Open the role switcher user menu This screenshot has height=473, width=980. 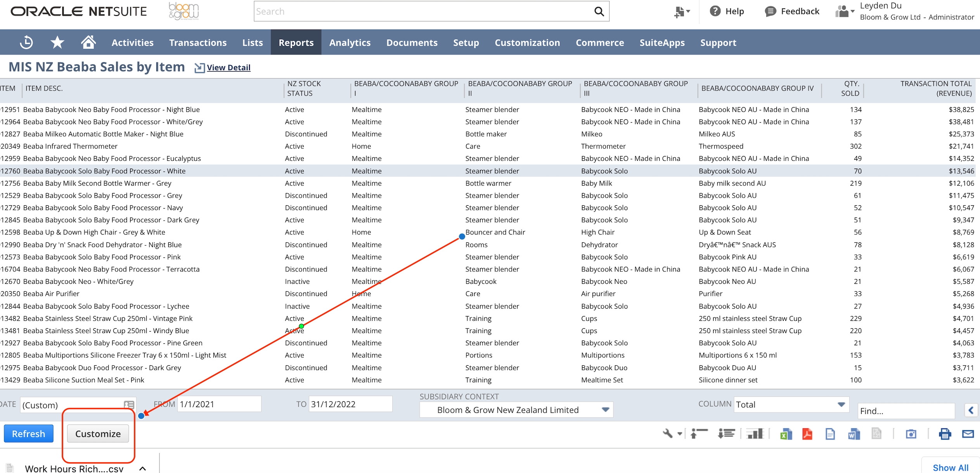coord(845,11)
